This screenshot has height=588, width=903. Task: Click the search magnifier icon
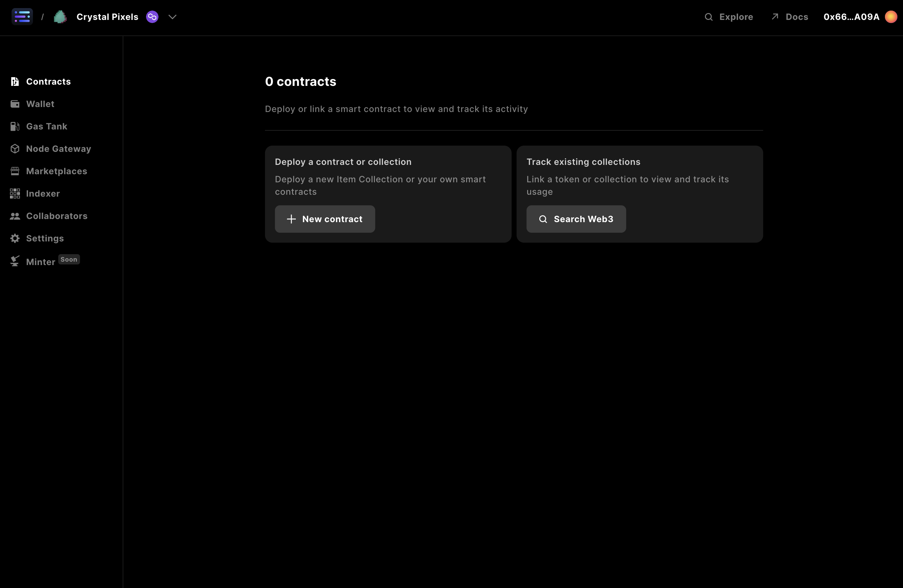(x=708, y=17)
